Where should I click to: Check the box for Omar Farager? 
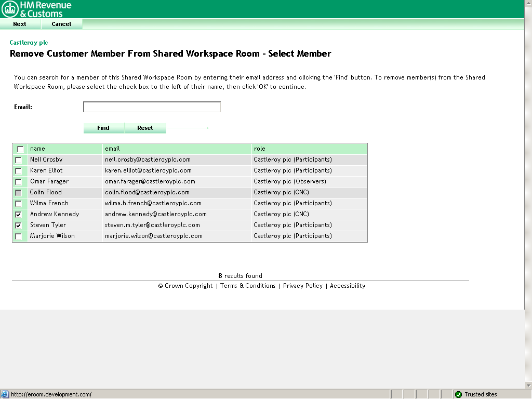19,182
